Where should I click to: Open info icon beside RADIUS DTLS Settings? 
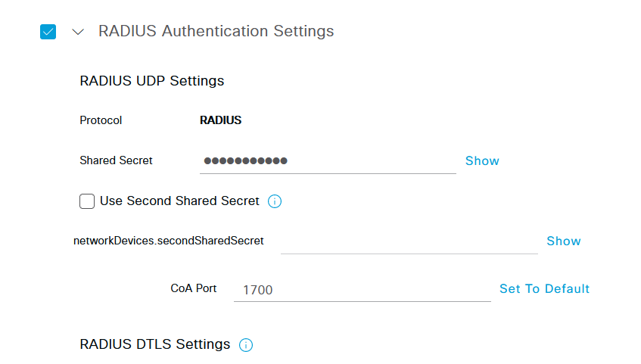246,345
